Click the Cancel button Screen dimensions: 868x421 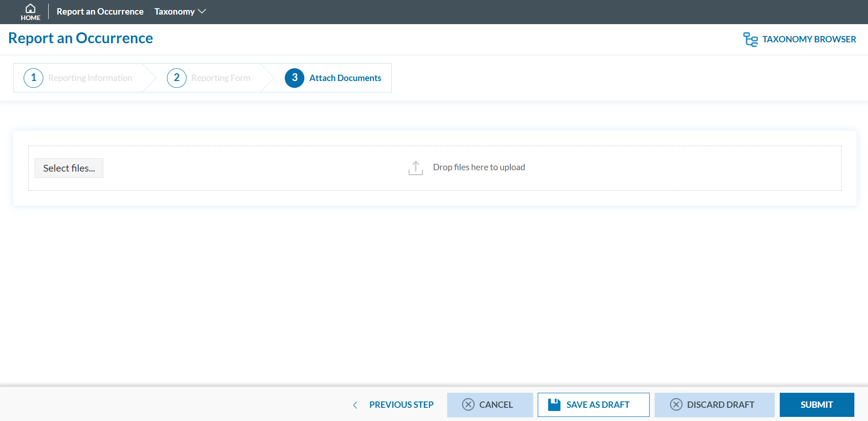pyautogui.click(x=490, y=405)
